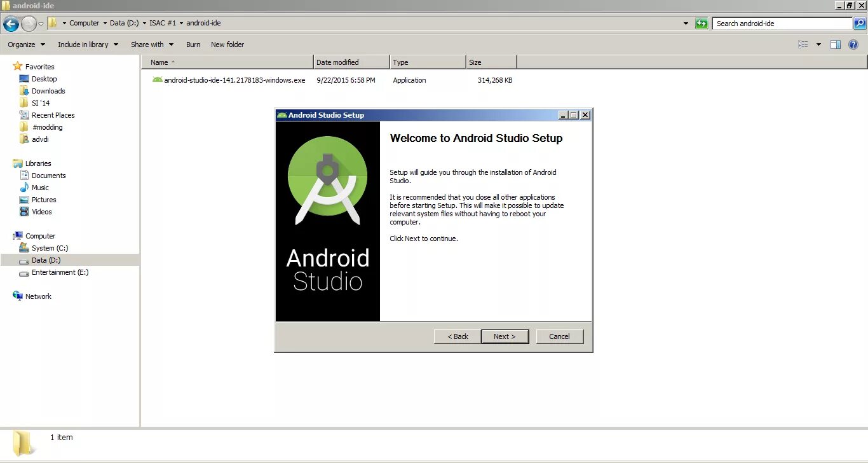Screen dimensions: 868x463
Task: Open the Pictures library
Action: pos(44,200)
